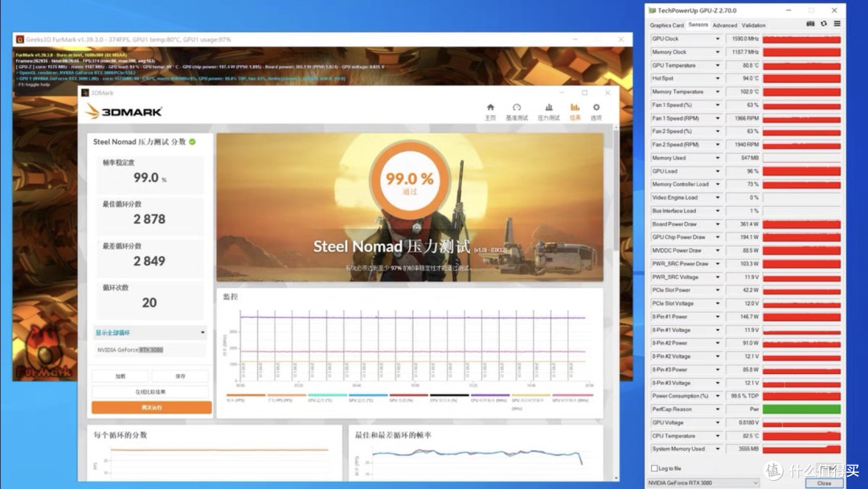868x489 pixels.
Task: Open the Board Power Draw dropdown arrow
Action: point(718,224)
